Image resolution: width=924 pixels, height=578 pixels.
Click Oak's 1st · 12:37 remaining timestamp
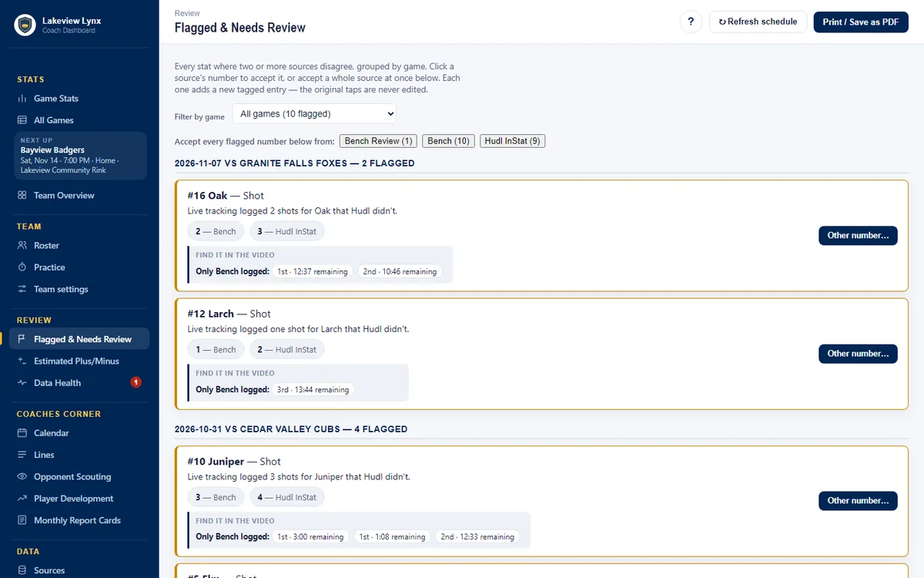coord(313,271)
